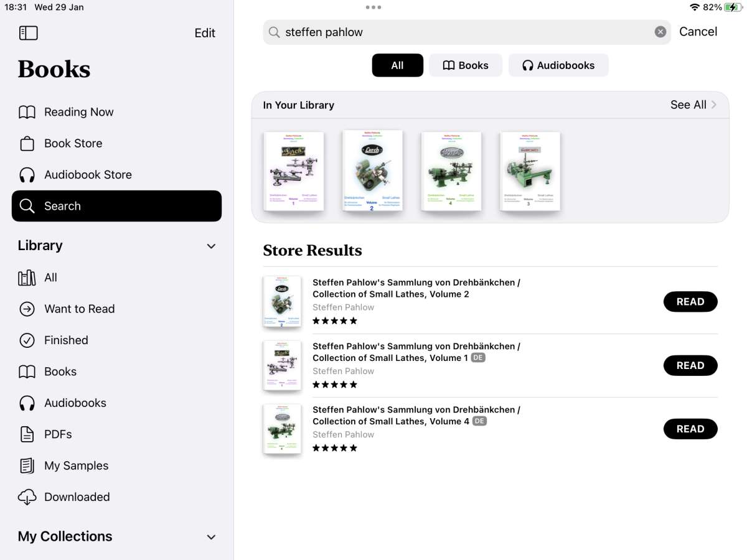Filter results by Audiobooks tab

pyautogui.click(x=558, y=65)
